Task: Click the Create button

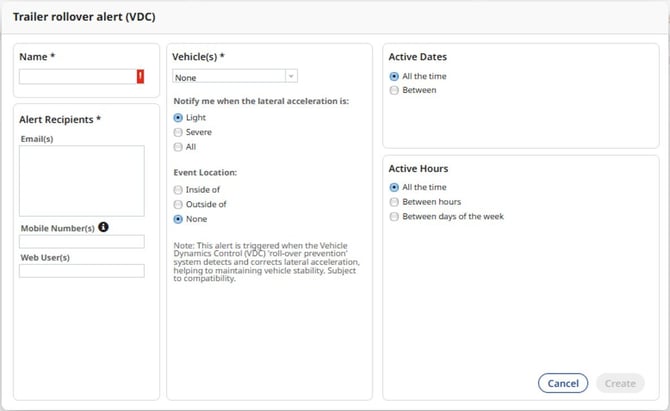Action: tap(619, 383)
